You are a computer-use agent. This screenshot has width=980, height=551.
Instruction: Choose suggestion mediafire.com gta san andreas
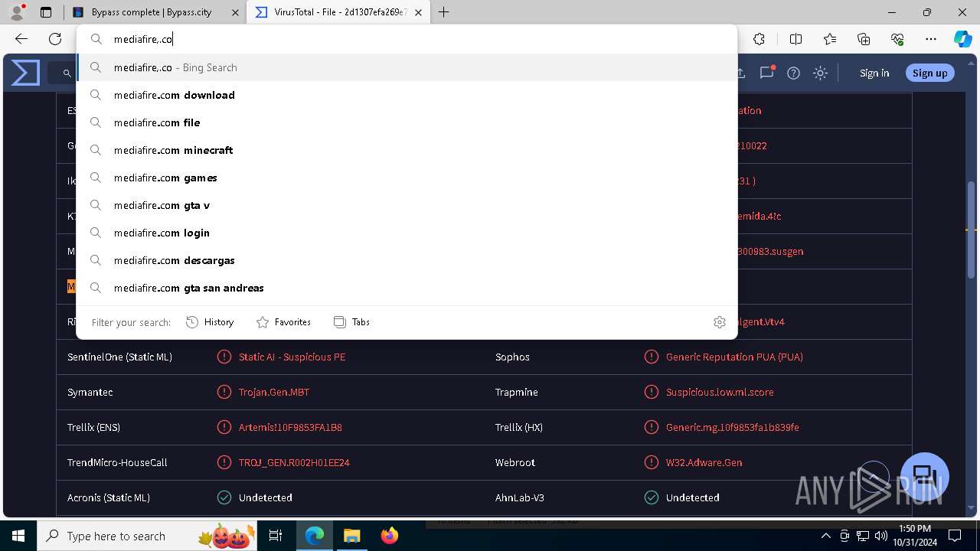click(x=407, y=288)
